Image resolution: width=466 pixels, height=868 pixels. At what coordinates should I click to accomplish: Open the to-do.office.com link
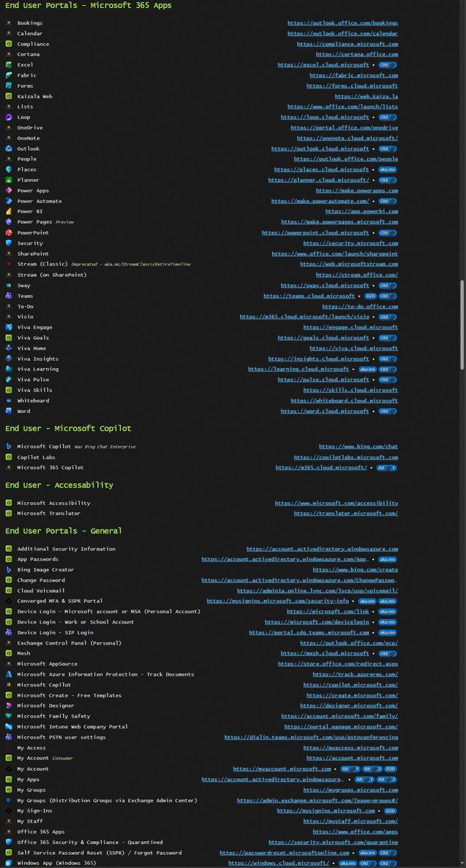[360, 306]
